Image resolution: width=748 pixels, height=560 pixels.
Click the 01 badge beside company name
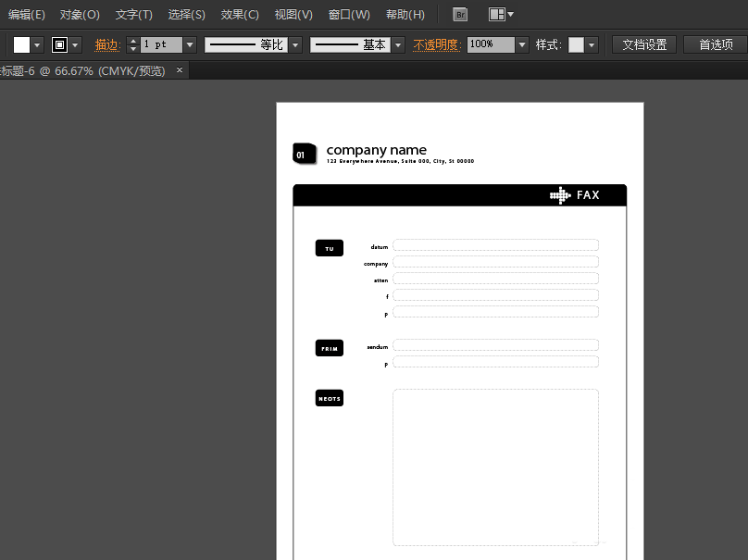pos(304,154)
